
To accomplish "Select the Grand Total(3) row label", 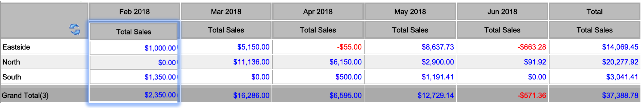I will click(x=25, y=95).
